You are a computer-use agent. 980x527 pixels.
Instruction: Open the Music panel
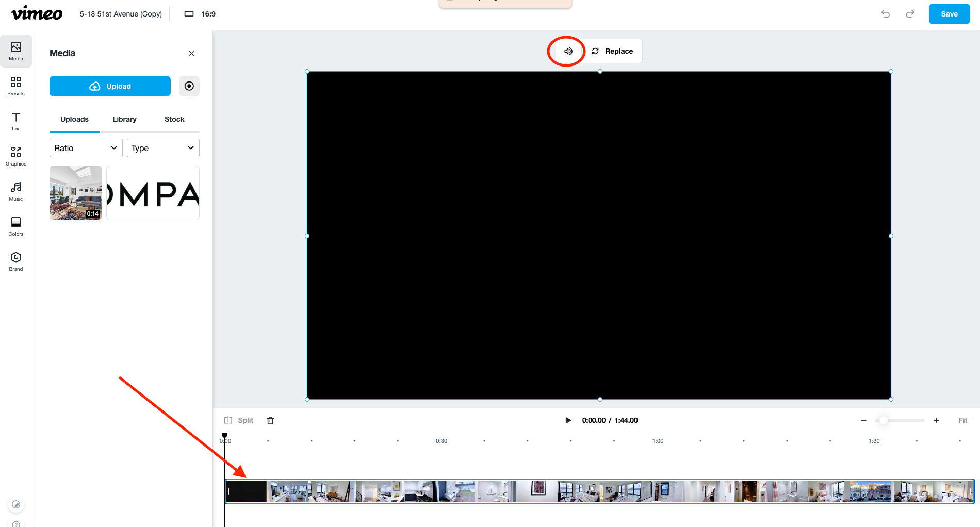coord(16,191)
